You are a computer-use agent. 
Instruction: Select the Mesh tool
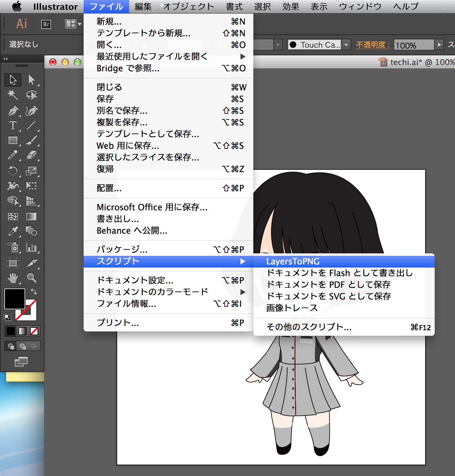coord(13,216)
